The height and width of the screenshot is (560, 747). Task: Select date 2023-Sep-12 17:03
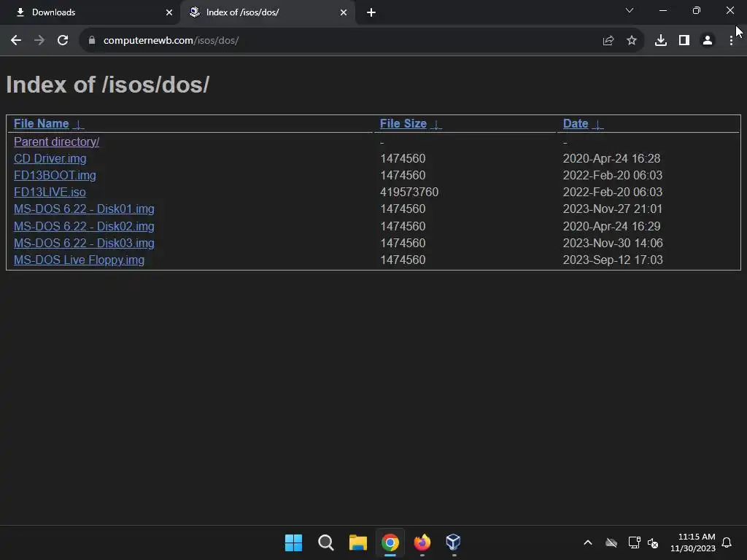click(x=613, y=260)
